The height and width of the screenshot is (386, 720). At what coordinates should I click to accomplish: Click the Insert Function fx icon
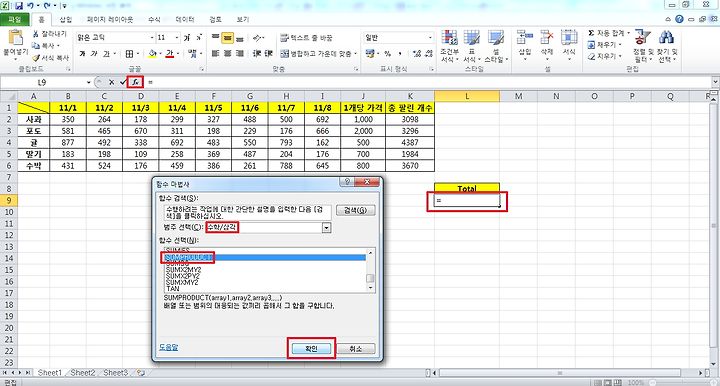pyautogui.click(x=135, y=82)
